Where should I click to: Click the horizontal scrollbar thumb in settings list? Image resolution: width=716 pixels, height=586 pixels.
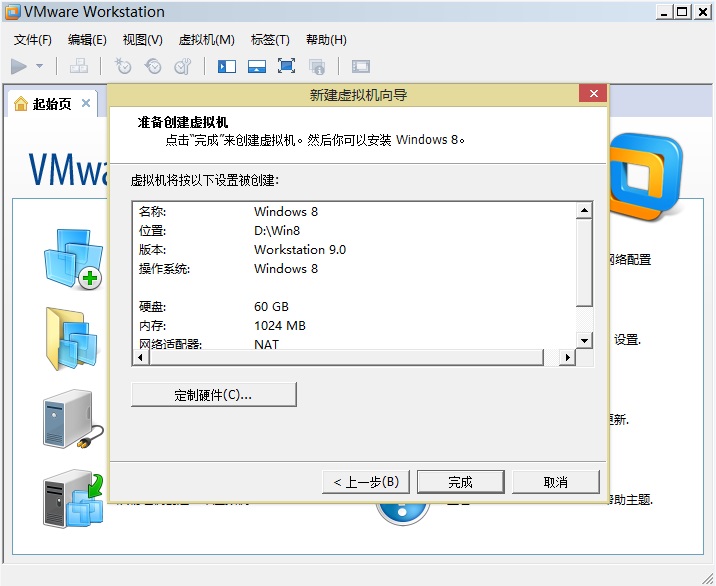[x=347, y=357]
